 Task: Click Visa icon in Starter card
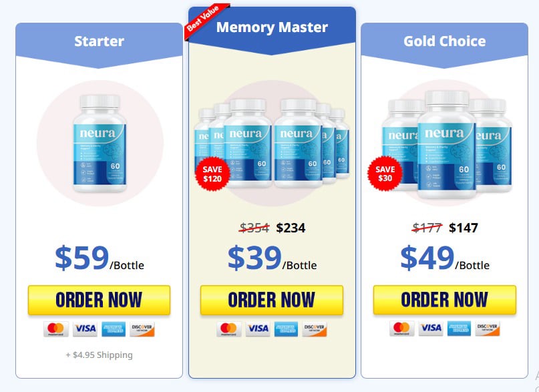pos(85,329)
